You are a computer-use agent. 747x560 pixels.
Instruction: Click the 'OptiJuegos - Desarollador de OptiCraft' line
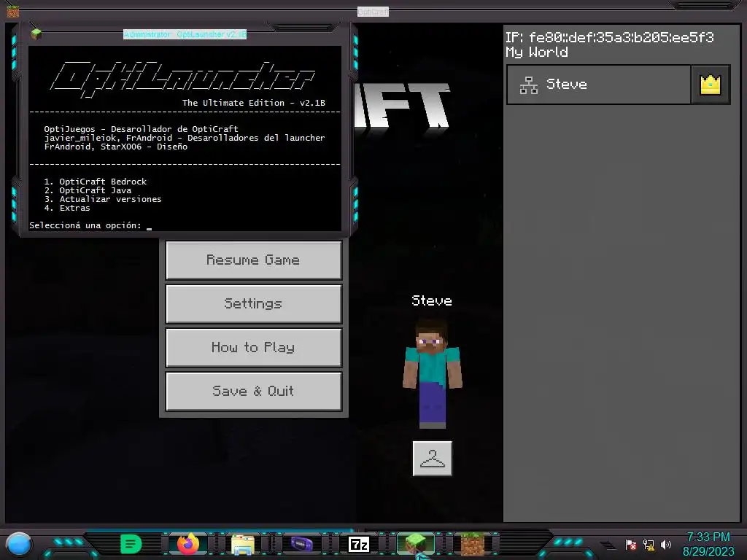(x=141, y=129)
